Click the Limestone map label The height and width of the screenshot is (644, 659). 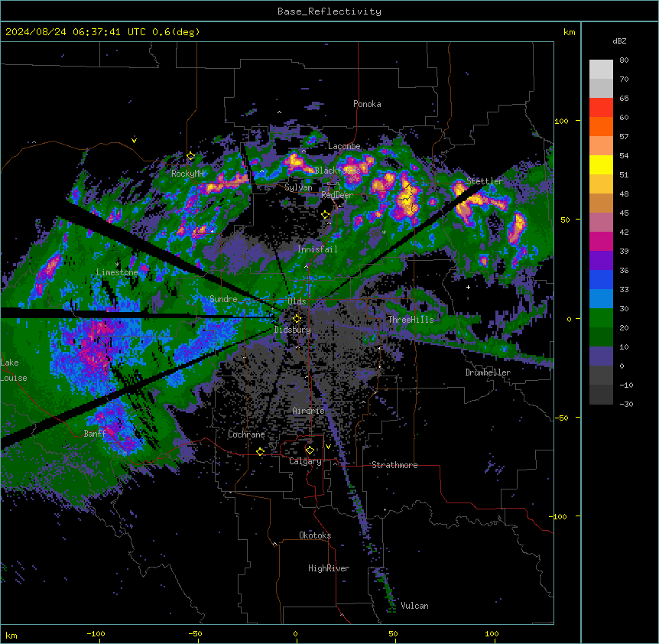(x=117, y=272)
